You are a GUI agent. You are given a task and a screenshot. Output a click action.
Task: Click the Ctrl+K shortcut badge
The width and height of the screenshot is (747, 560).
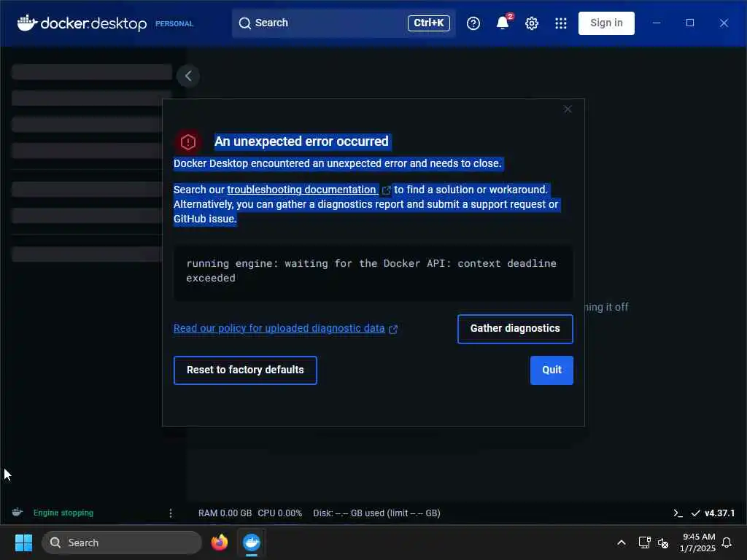pos(428,23)
